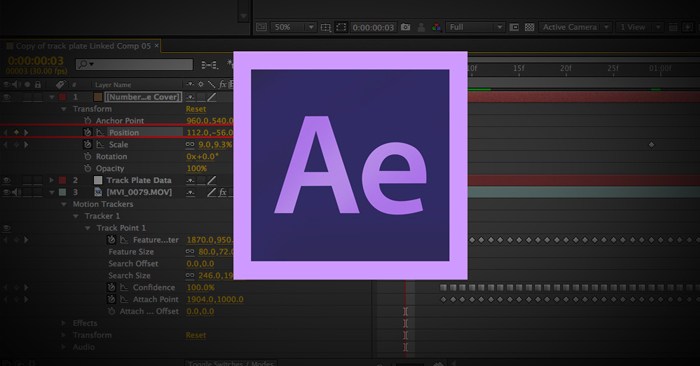The height and width of the screenshot is (366, 700).
Task: Click the Video eye column header icon
Action: click(x=7, y=84)
